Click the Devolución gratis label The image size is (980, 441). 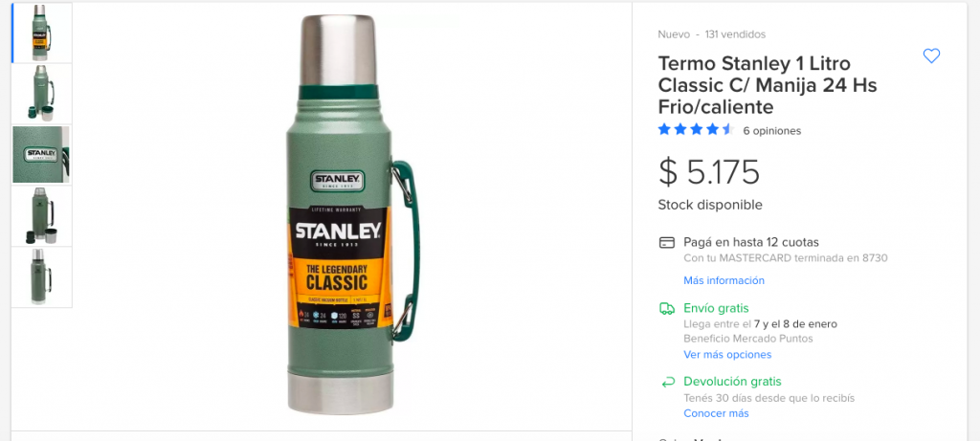(x=732, y=381)
